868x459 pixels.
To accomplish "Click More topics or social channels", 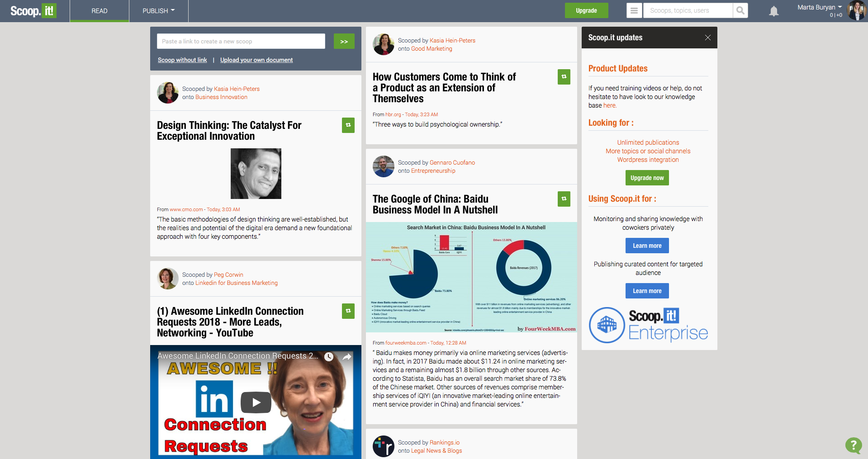I will (648, 151).
